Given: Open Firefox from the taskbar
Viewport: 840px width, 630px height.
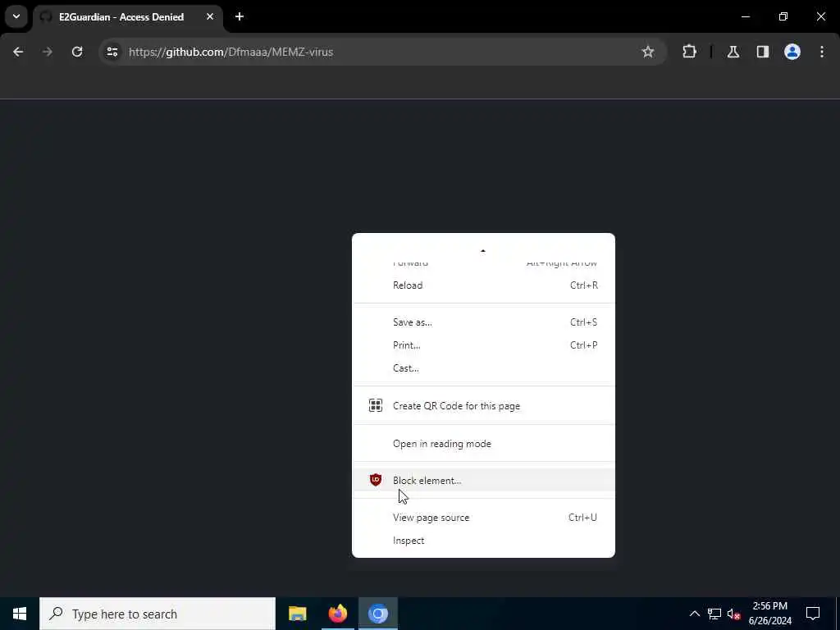Looking at the screenshot, I should tap(337, 614).
